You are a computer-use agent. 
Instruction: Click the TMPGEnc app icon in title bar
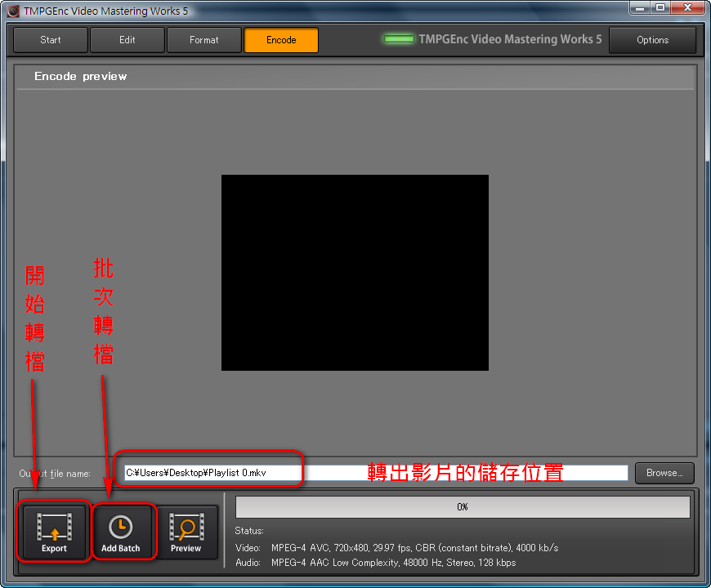point(14,11)
